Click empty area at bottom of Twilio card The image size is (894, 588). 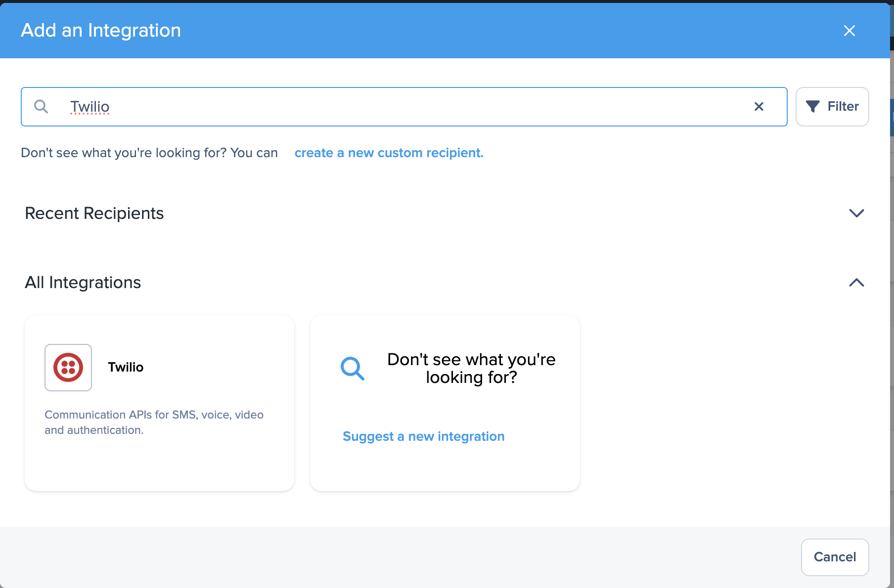(159, 467)
